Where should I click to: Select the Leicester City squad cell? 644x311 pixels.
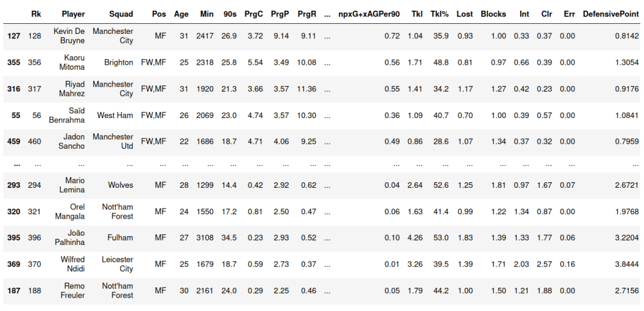(x=118, y=264)
